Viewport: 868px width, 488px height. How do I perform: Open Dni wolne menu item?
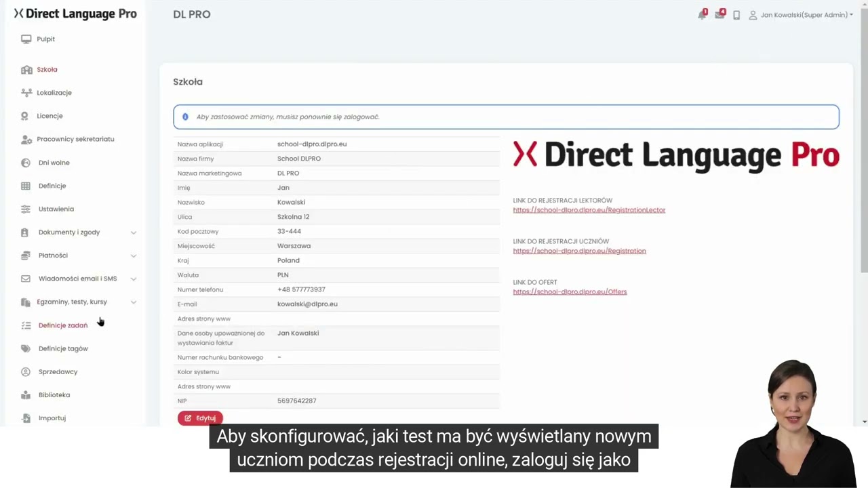coord(54,163)
